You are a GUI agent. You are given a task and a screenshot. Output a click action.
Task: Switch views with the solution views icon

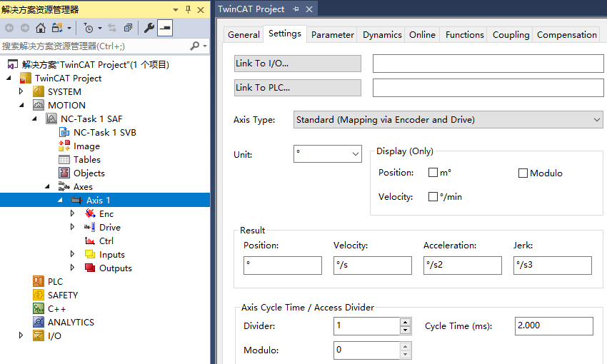click(58, 28)
